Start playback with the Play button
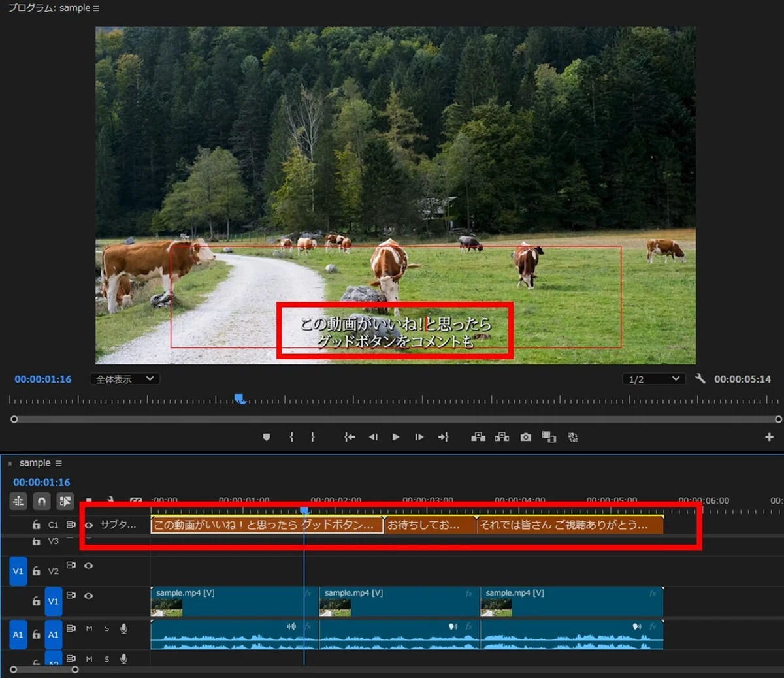Image resolution: width=784 pixels, height=678 pixels. (396, 437)
